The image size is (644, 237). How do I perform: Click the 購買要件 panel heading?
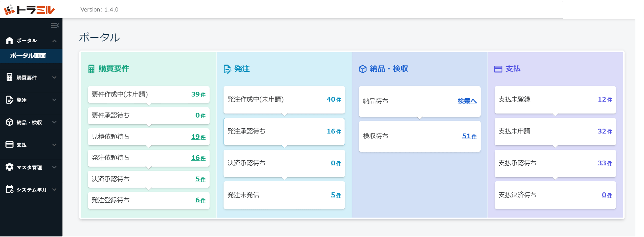click(114, 69)
